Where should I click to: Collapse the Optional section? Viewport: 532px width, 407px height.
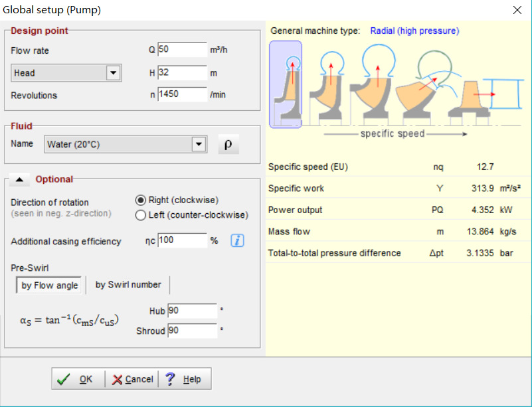(19, 179)
